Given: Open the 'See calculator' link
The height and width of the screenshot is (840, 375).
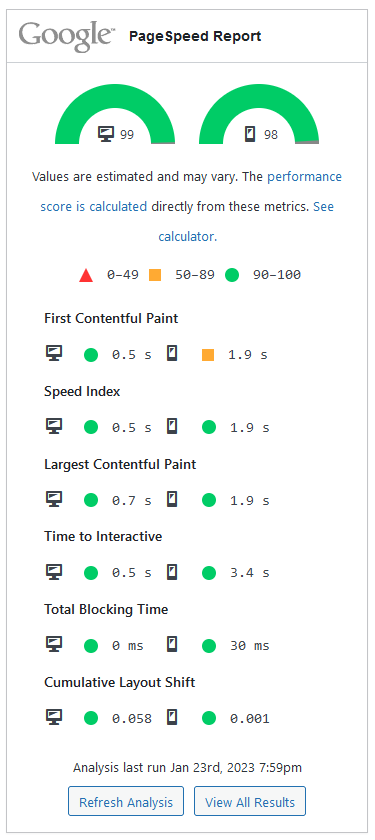Looking at the screenshot, I should coord(246,221).
